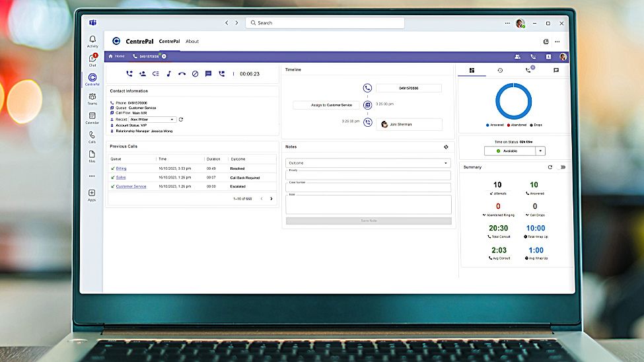
Task: Click the Abandoned legend red dot
Action: [x=509, y=125]
